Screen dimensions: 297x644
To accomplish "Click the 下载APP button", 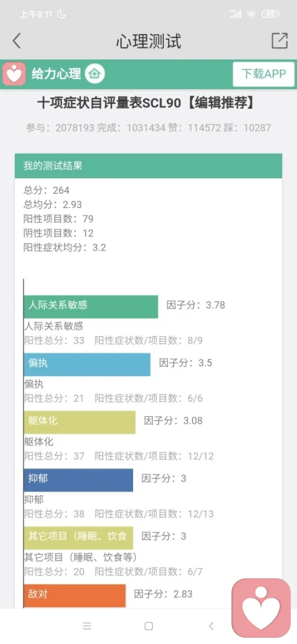I will (264, 74).
